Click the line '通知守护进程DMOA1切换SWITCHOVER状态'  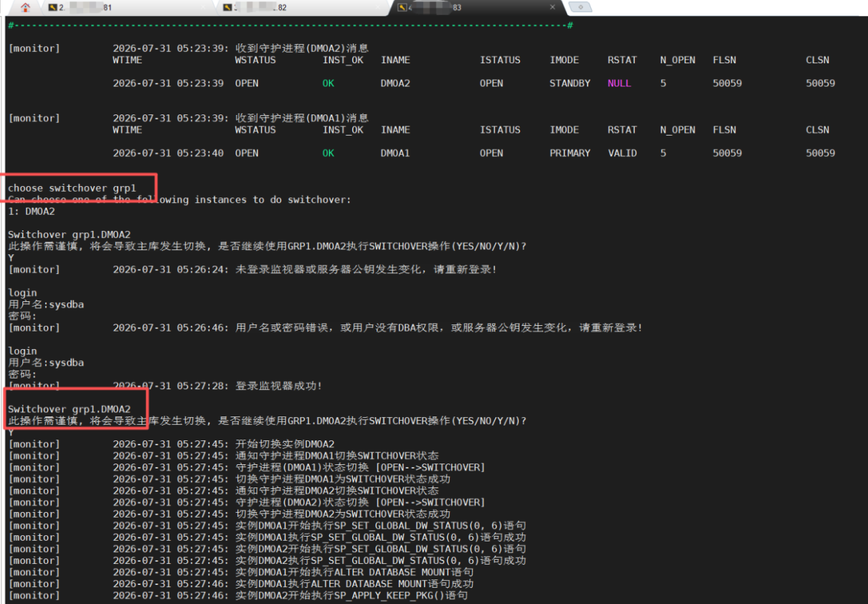point(337,456)
